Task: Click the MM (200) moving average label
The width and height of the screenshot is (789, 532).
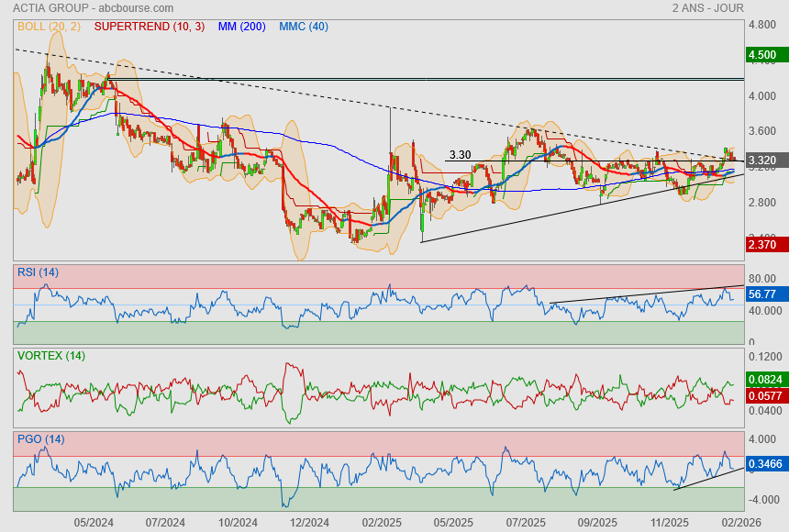Action: coord(242,27)
